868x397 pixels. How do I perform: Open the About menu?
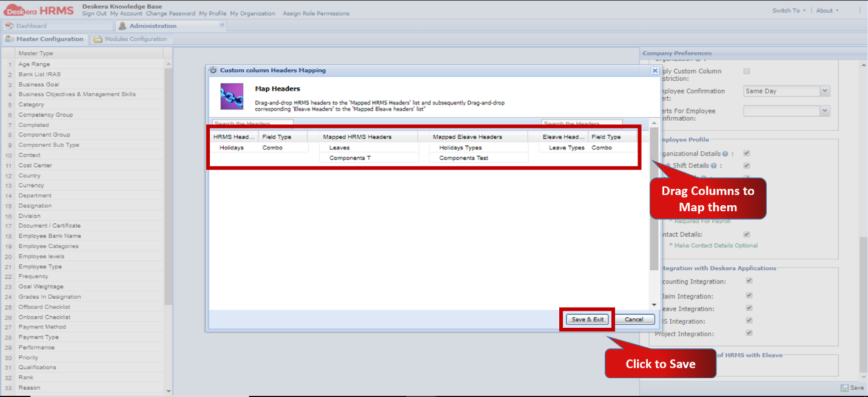[825, 10]
